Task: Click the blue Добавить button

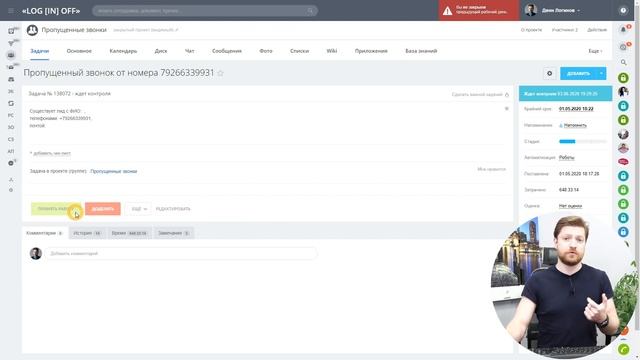Action: coord(578,73)
